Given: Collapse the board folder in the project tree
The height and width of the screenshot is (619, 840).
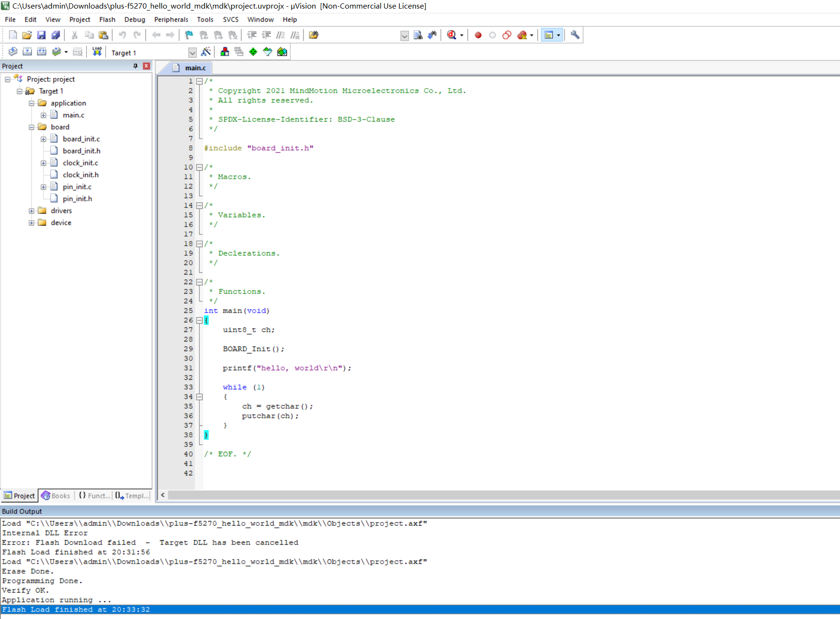Looking at the screenshot, I should click(32, 127).
